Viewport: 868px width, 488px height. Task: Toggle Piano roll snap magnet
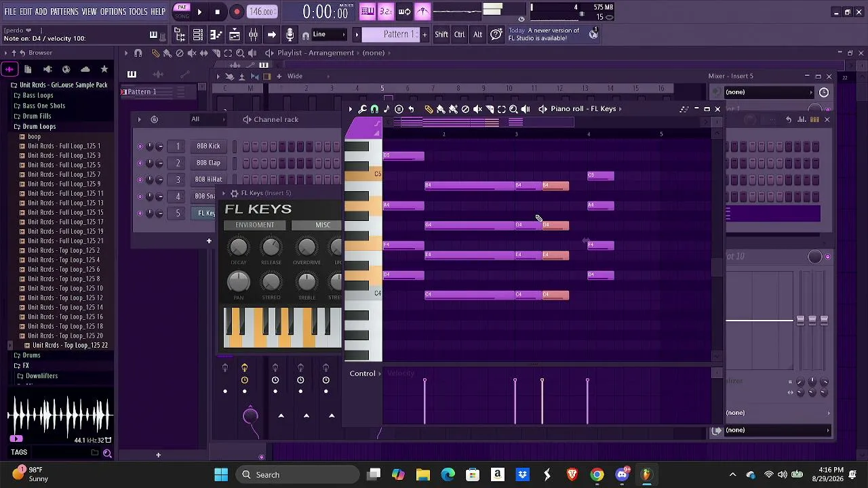click(374, 109)
